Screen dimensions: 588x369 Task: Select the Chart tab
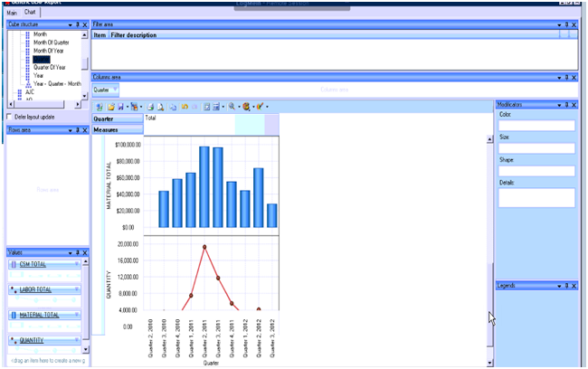(x=30, y=12)
